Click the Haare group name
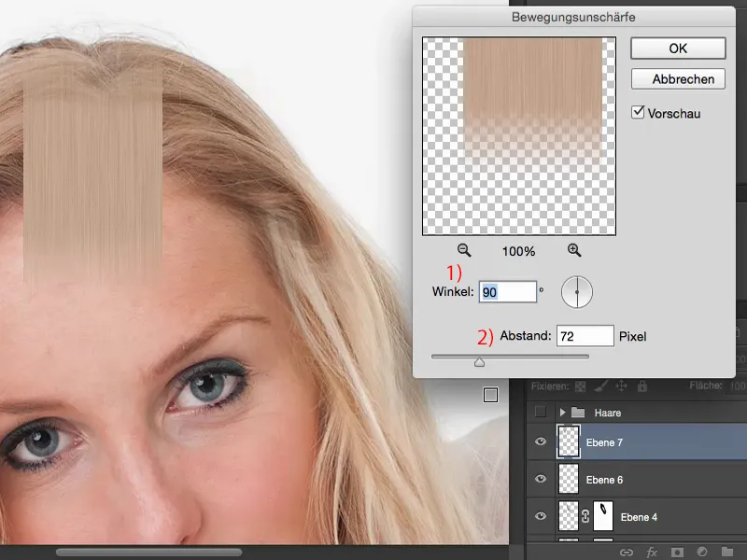 coord(608,413)
